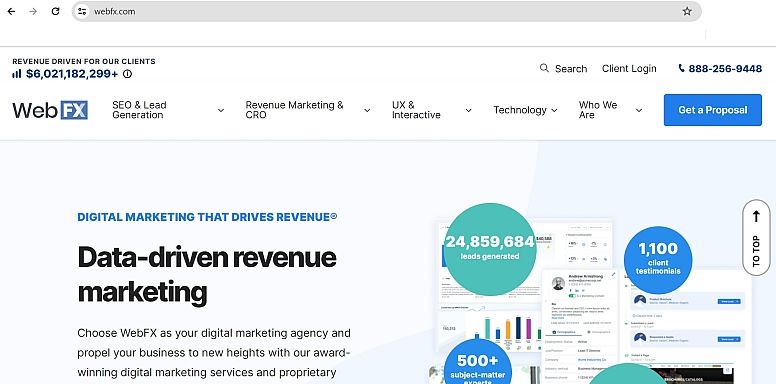Click the magnifying glass search icon
776x384 pixels.
point(544,68)
